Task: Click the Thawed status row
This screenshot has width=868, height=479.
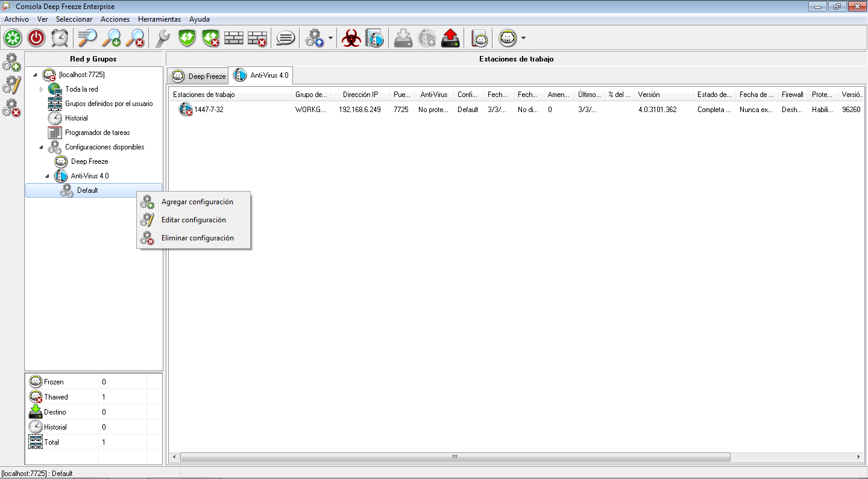Action: coord(93,397)
